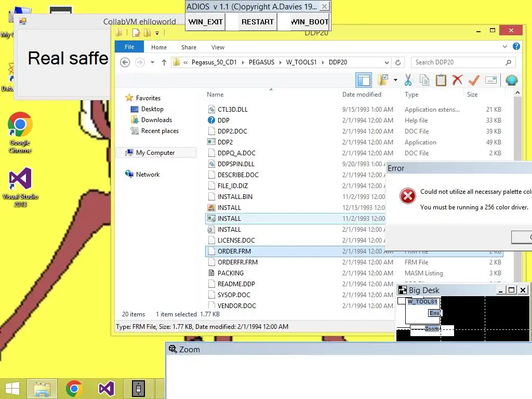Open the File ribbon tab
Viewport: 532px width, 399px height.
(129, 47)
